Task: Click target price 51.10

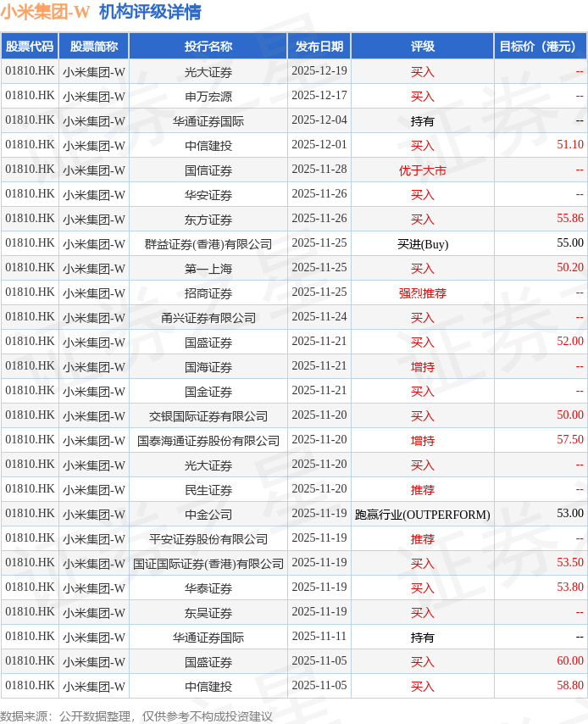Action: tap(570, 144)
